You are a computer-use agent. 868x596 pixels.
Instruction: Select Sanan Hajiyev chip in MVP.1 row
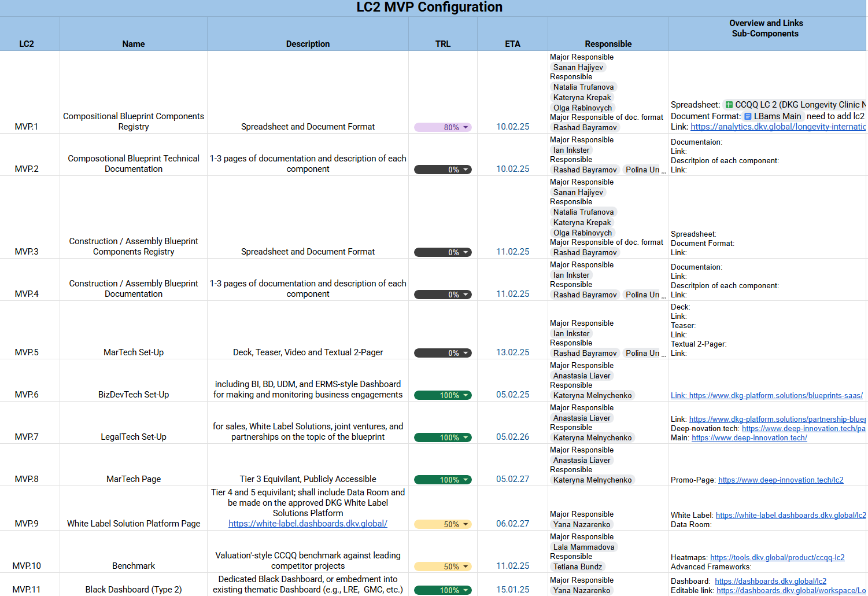click(578, 68)
